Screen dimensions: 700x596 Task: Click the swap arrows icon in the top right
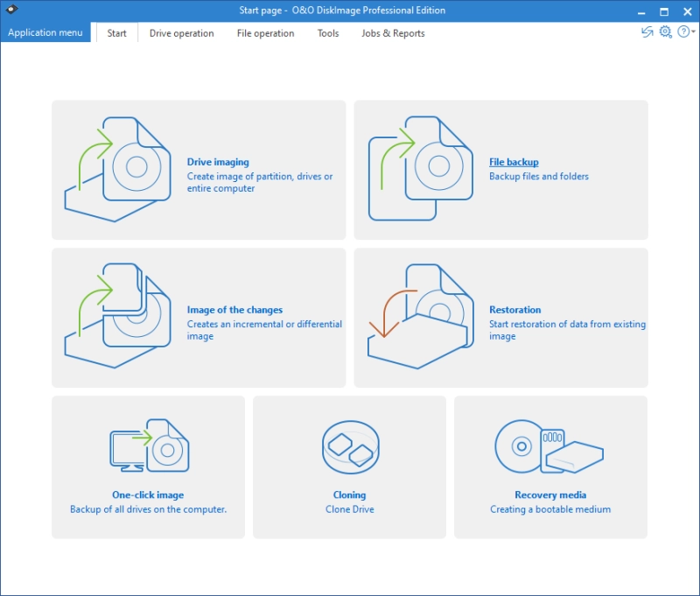click(647, 32)
